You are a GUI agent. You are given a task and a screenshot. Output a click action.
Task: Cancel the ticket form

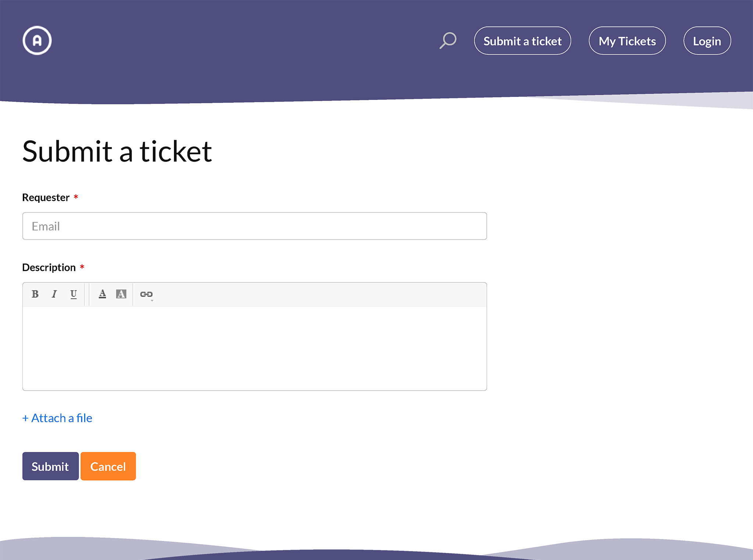click(x=108, y=466)
